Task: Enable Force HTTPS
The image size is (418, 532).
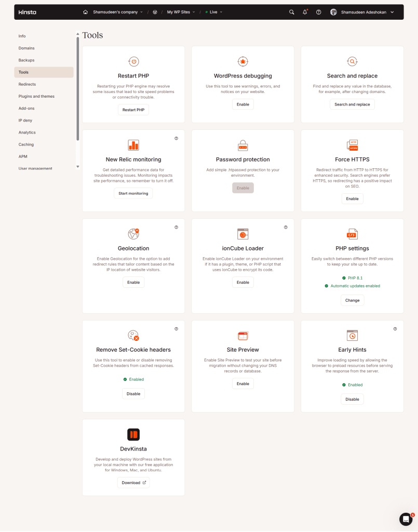Action: [x=352, y=199]
